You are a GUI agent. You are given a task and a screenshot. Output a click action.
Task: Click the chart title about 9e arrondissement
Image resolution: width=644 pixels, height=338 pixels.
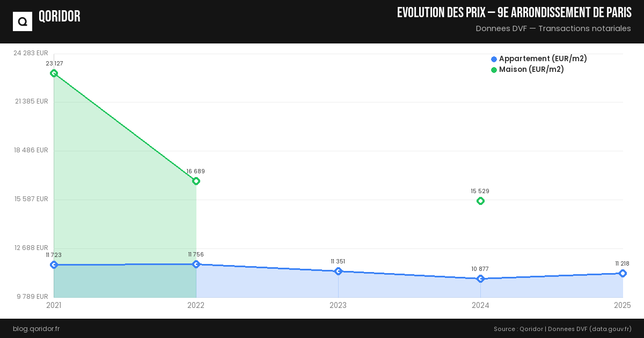pyautogui.click(x=514, y=13)
